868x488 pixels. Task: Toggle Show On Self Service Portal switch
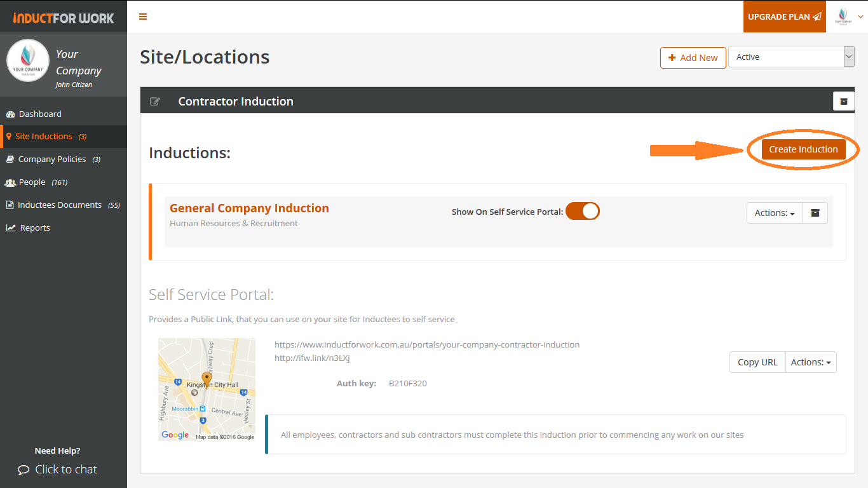coord(582,211)
